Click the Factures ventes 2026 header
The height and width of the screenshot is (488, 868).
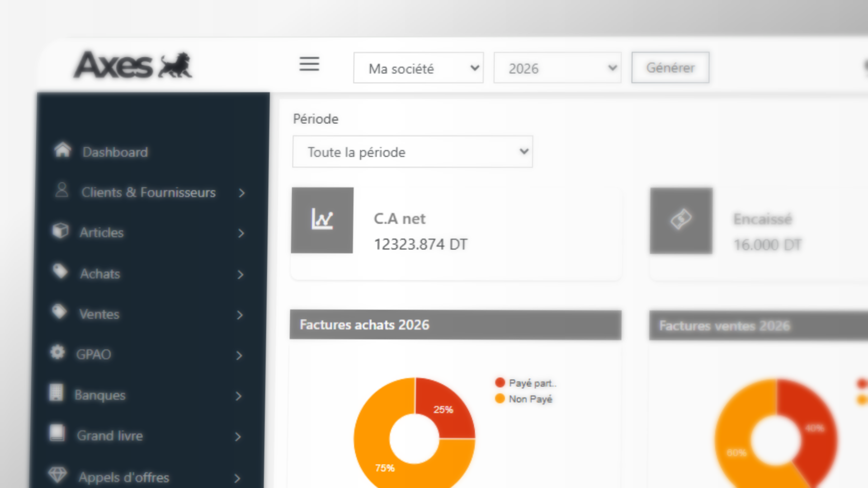coord(759,325)
